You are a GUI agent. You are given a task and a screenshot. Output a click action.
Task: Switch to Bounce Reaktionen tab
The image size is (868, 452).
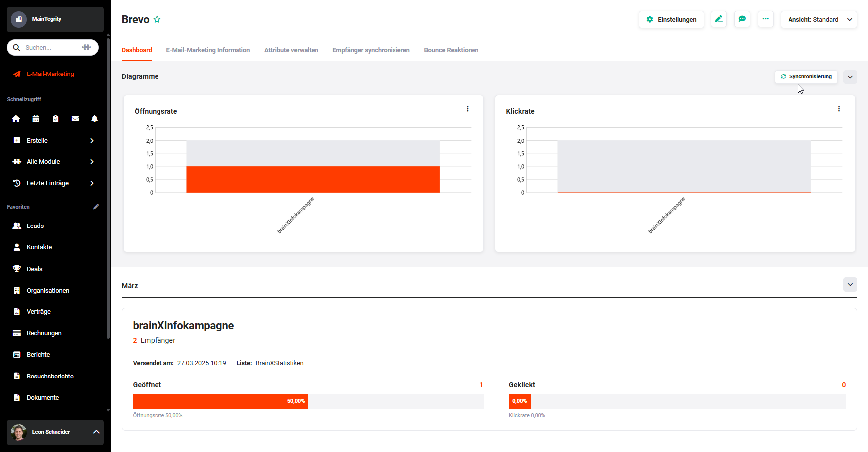point(451,50)
